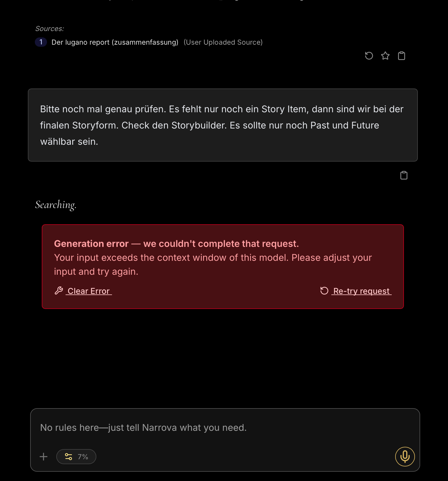Click the Re-try request link
Image resolution: width=448 pixels, height=481 pixels.
361,291
